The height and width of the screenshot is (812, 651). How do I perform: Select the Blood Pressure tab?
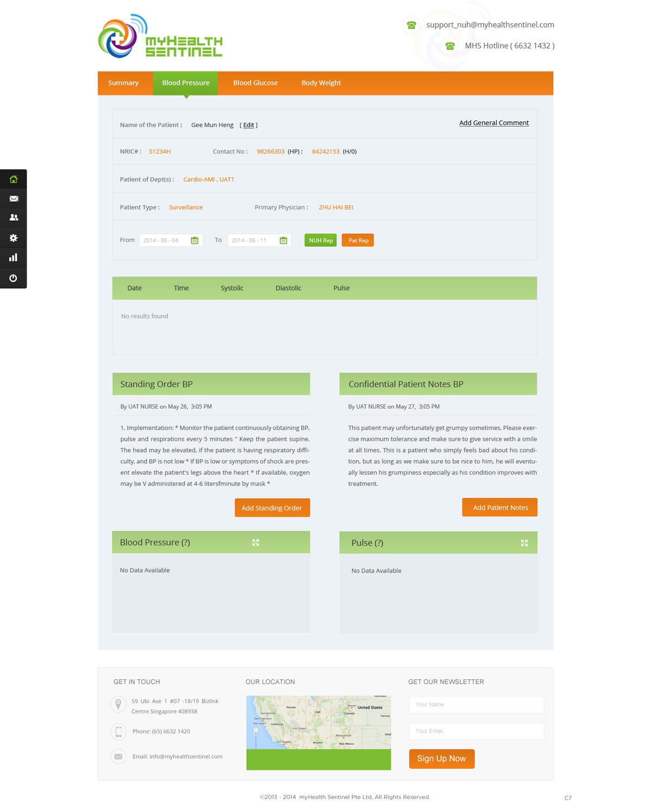click(186, 83)
